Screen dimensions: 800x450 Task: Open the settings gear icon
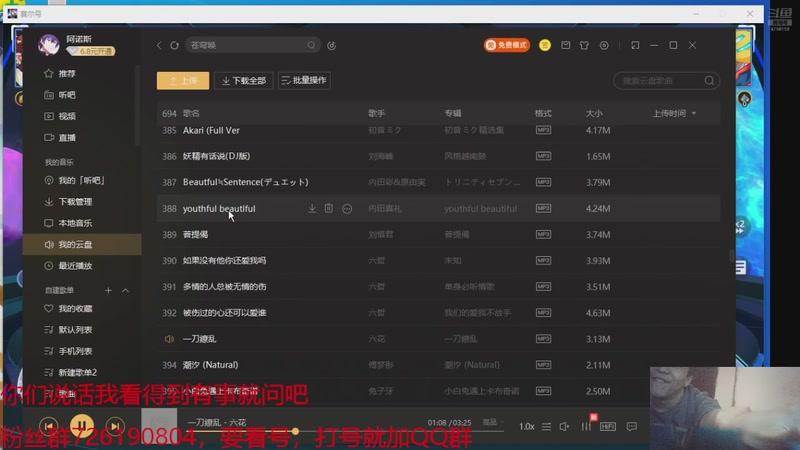(x=604, y=45)
